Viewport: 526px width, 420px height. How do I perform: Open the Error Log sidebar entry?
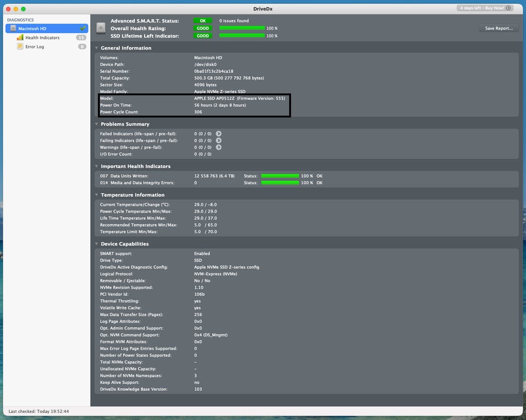35,47
